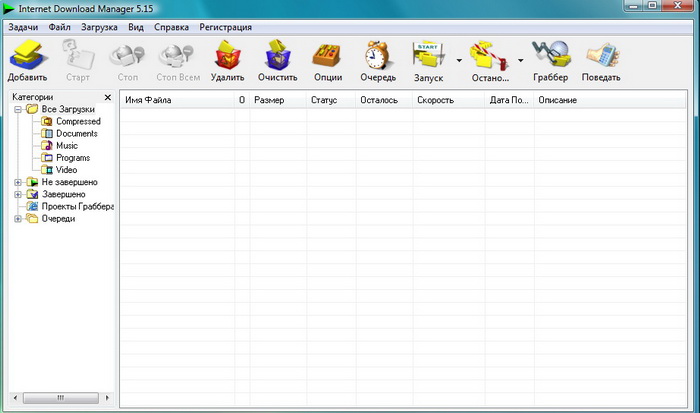Click the categories panel left scroll arrow
Image resolution: width=700 pixels, height=413 pixels.
pos(16,397)
